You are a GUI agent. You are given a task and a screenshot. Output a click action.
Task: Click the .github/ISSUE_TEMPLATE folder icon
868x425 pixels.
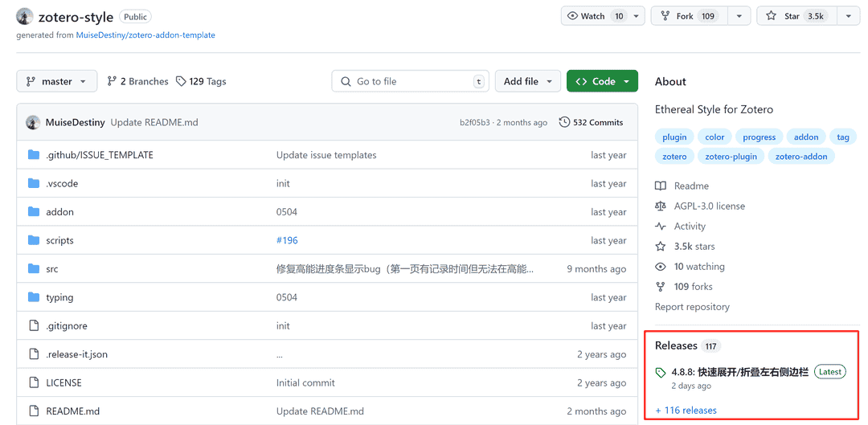(x=34, y=155)
